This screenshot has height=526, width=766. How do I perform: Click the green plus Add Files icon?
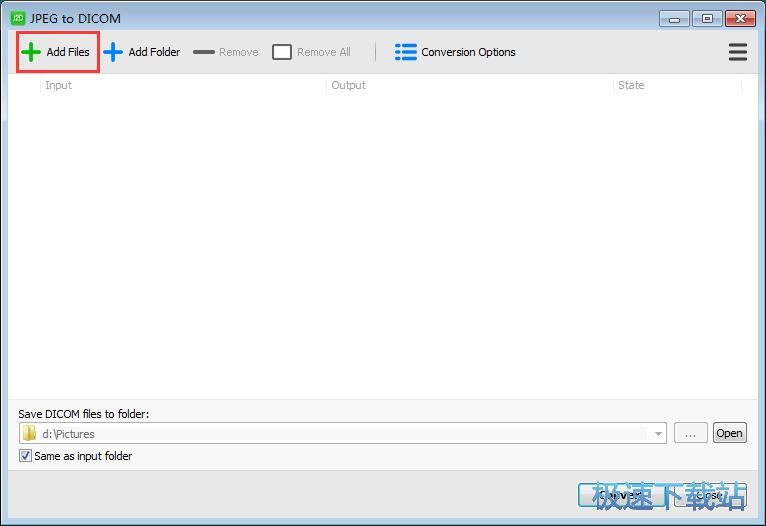[x=31, y=52]
